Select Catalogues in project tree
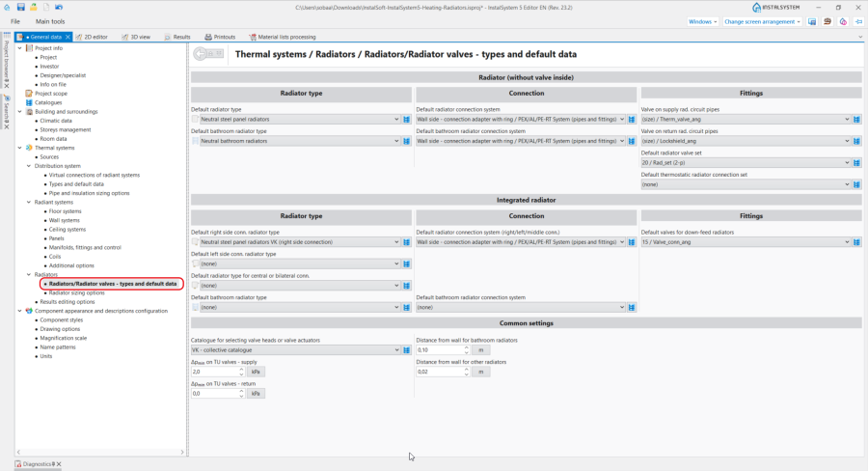This screenshot has height=471, width=868. [48, 102]
